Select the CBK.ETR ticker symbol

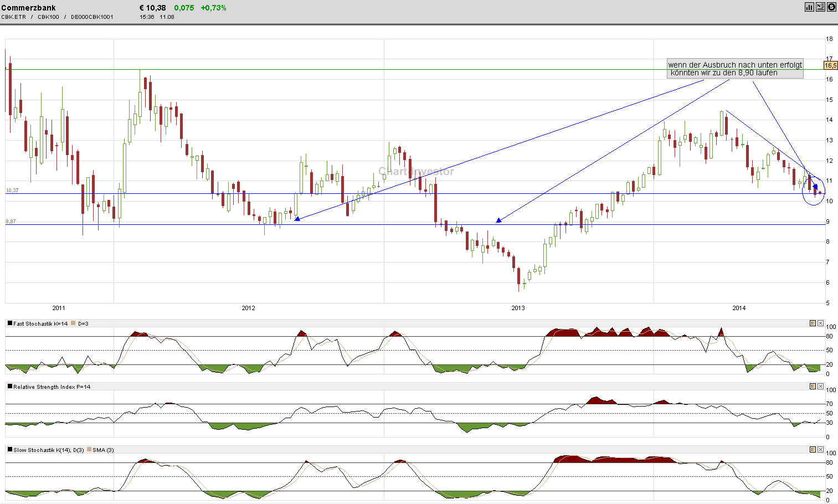12,17
